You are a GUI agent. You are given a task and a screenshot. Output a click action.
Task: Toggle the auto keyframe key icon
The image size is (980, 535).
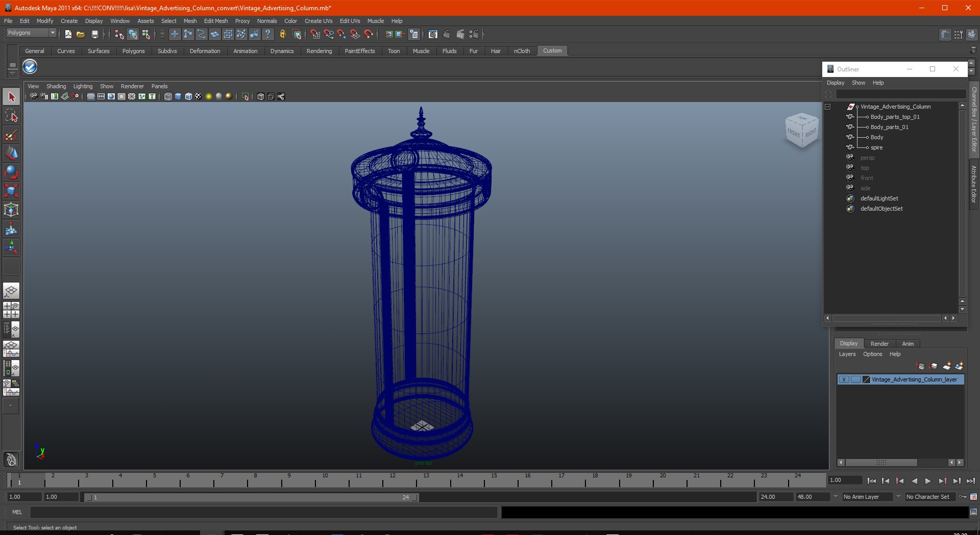(x=963, y=497)
